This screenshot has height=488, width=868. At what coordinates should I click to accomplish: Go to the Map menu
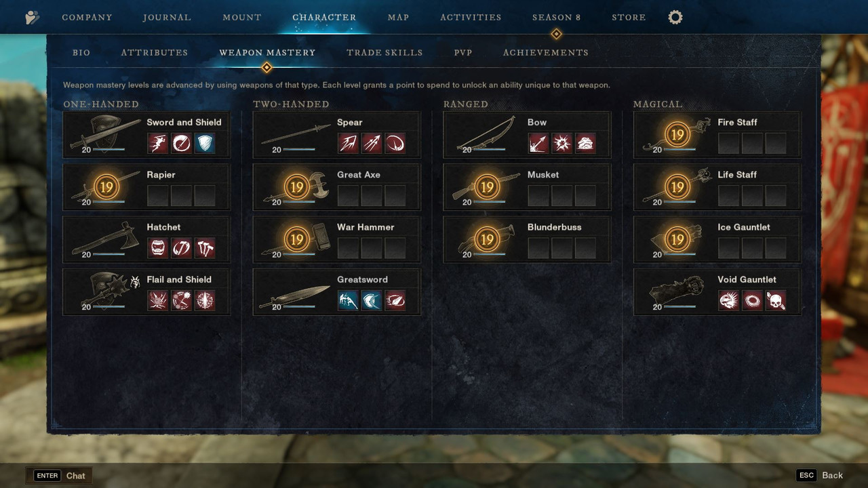[399, 18]
